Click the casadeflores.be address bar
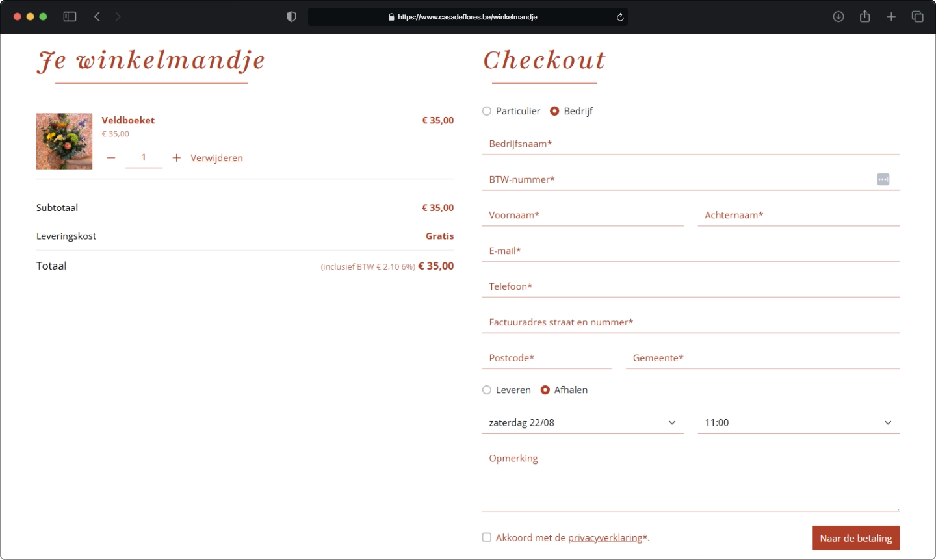The height and width of the screenshot is (560, 936). [x=467, y=17]
